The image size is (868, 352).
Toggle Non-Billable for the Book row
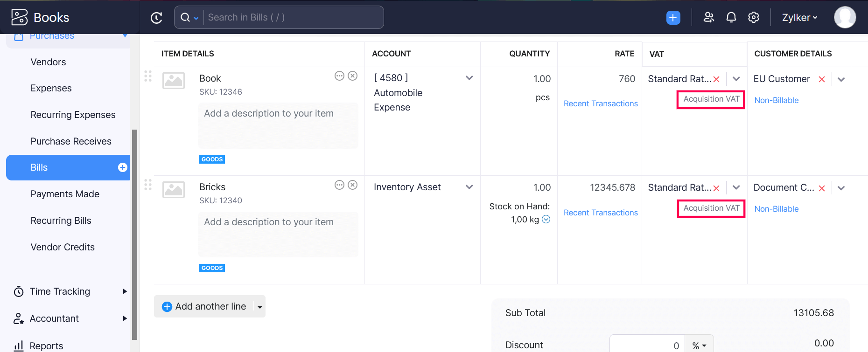[776, 100]
